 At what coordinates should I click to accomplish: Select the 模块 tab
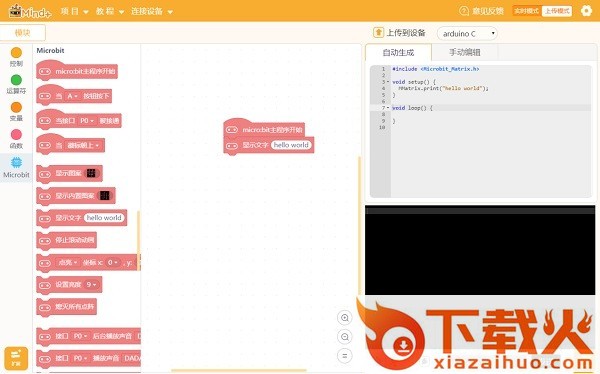(x=23, y=33)
